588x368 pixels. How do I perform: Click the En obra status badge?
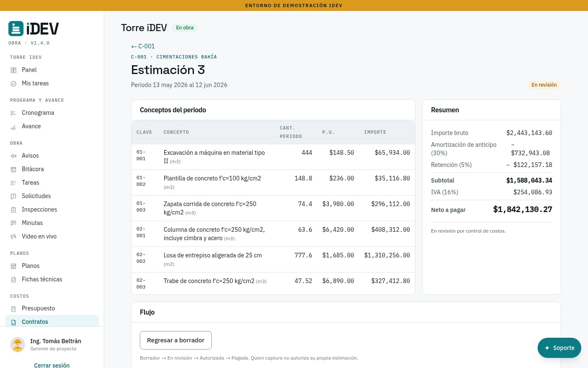pyautogui.click(x=185, y=28)
